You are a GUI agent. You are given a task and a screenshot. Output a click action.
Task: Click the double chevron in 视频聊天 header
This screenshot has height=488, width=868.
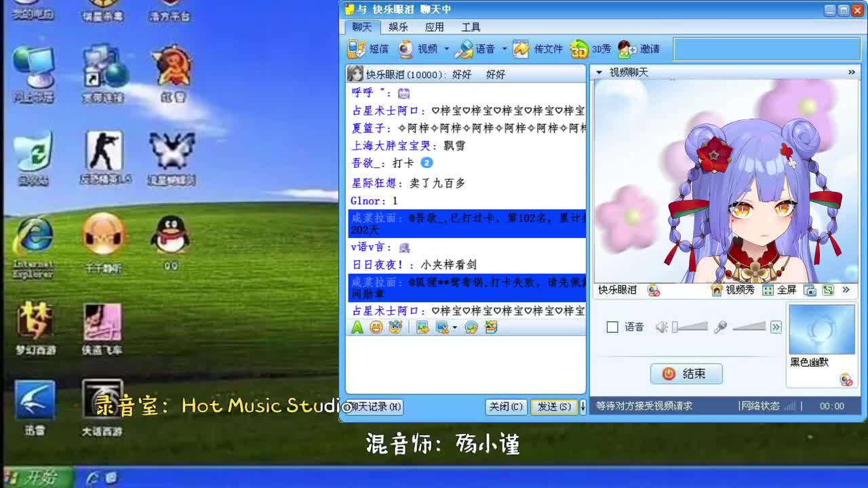852,72
